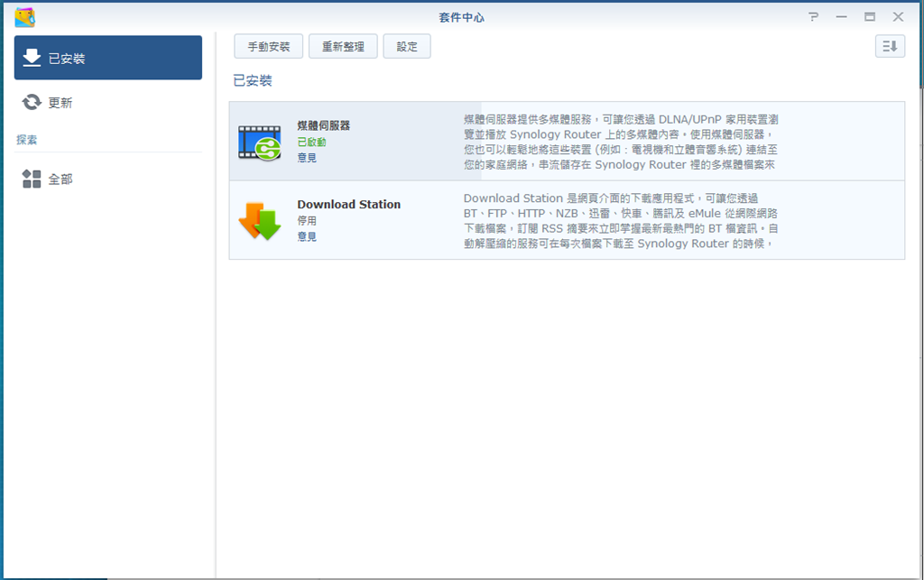Click the Package Center app icon in title bar
The width and height of the screenshot is (924, 580).
click(x=24, y=17)
